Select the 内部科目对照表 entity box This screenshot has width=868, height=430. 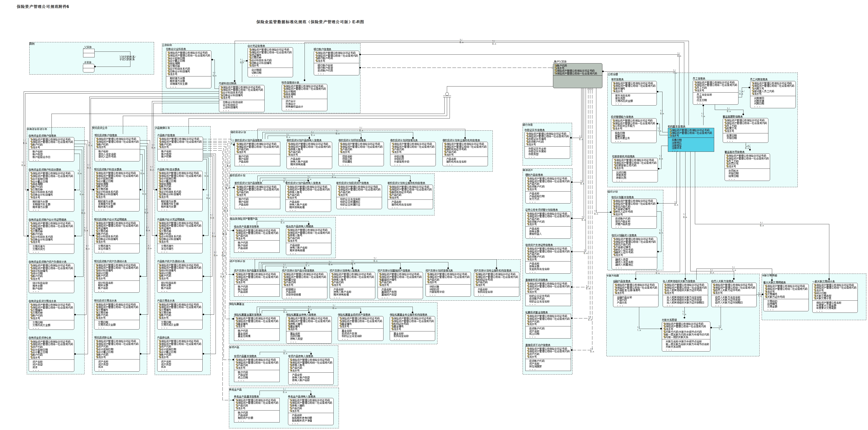(242, 98)
